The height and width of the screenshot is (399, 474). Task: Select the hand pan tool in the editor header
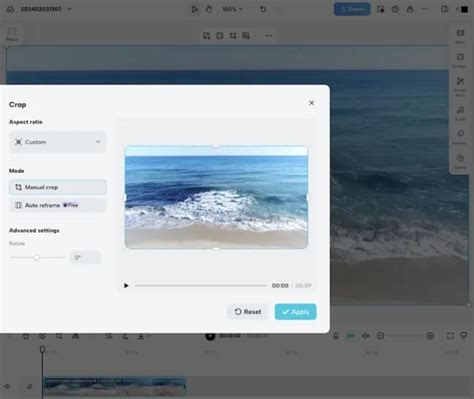[x=209, y=9]
